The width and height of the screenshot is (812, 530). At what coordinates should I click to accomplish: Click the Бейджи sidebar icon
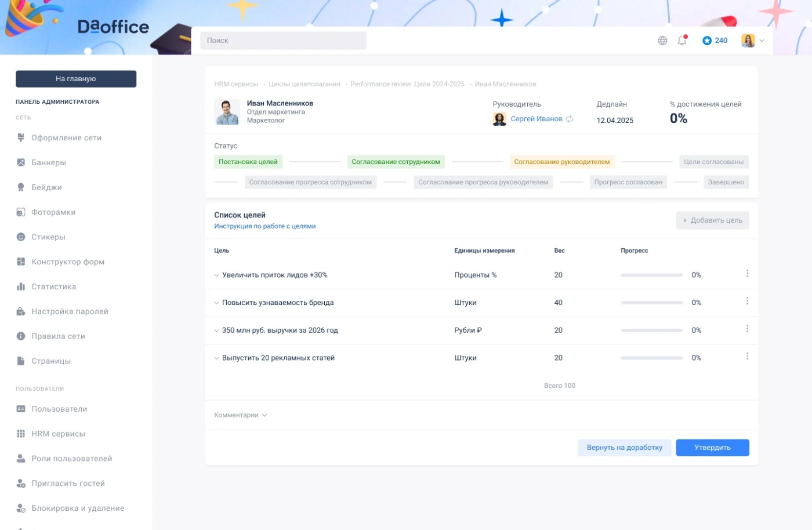(21, 187)
